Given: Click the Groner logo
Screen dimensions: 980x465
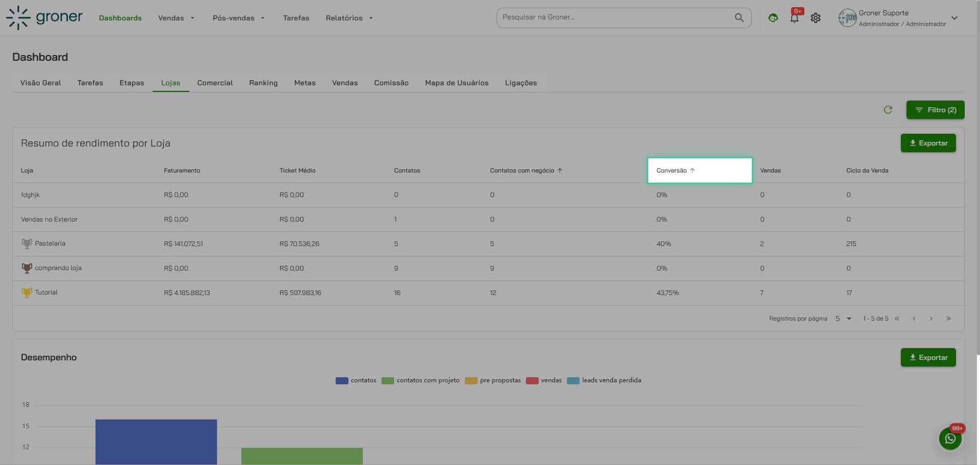Looking at the screenshot, I should click(x=44, y=18).
